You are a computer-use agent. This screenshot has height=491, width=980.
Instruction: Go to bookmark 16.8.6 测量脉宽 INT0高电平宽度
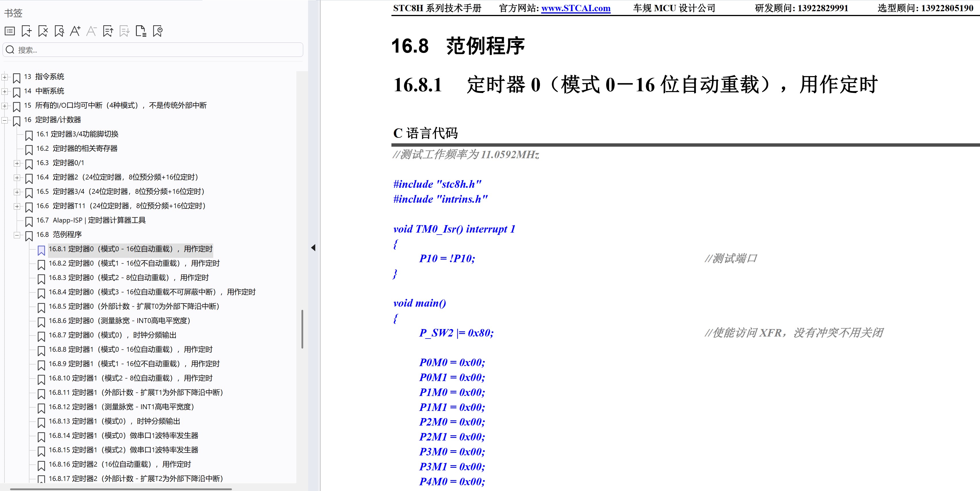(x=120, y=321)
